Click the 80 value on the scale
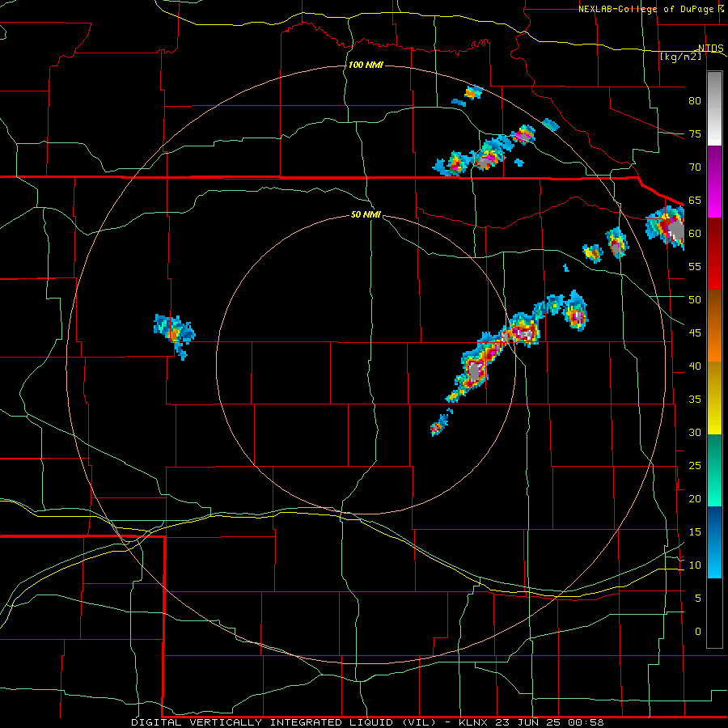Screen dimensions: 728x728 pyautogui.click(x=695, y=101)
